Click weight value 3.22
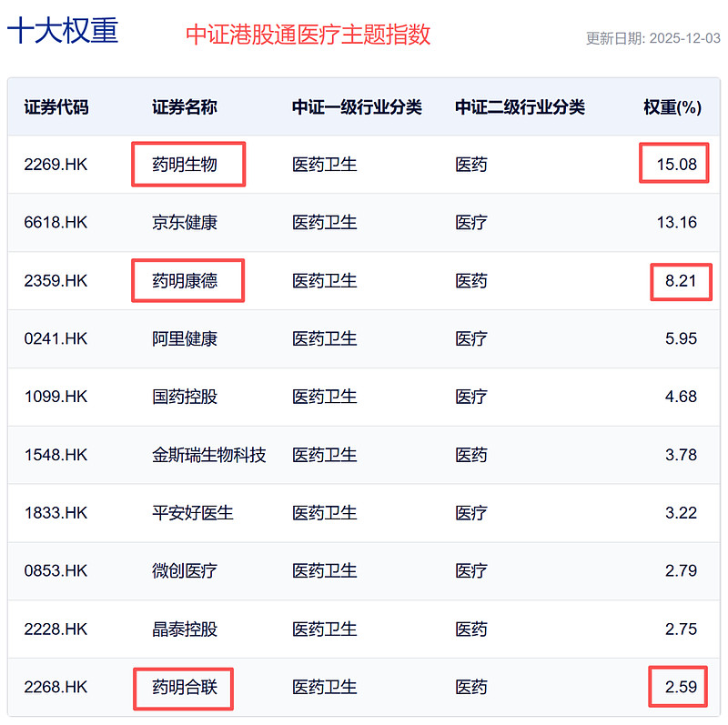The height and width of the screenshot is (725, 728). (x=681, y=513)
